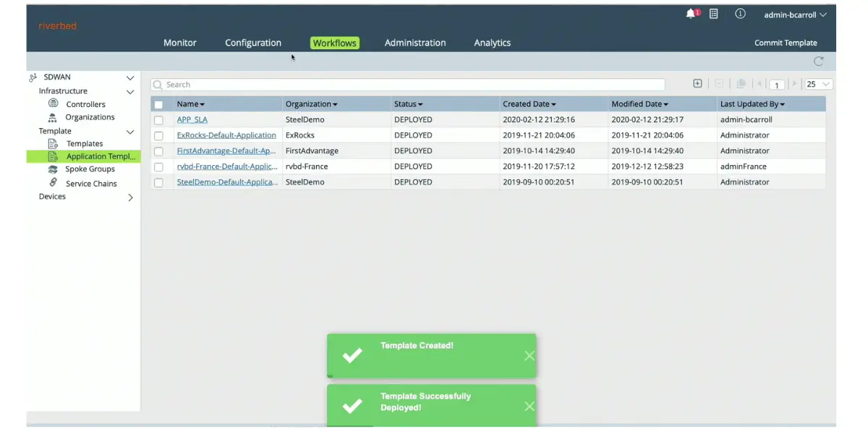Close the Template Successfully Deployed notification
Viewport: 868px width, 434px height.
pos(529,406)
